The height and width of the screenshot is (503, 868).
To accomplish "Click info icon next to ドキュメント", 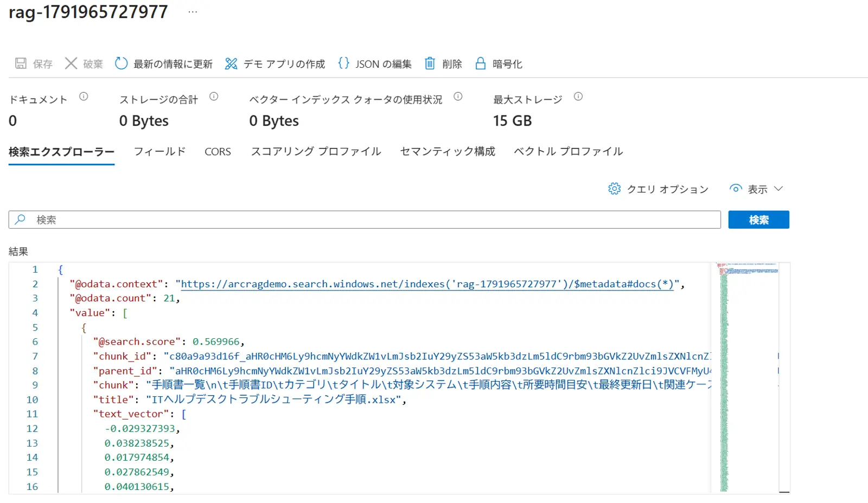I will (x=84, y=96).
